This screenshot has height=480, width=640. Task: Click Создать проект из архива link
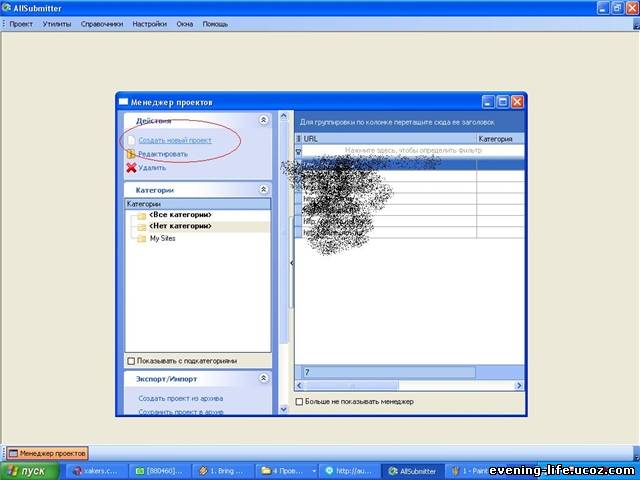(x=180, y=398)
